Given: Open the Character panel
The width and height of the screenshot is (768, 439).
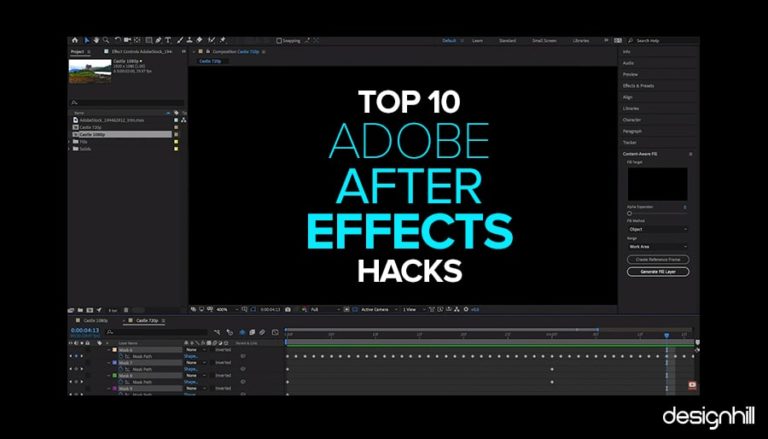Looking at the screenshot, I should (631, 120).
